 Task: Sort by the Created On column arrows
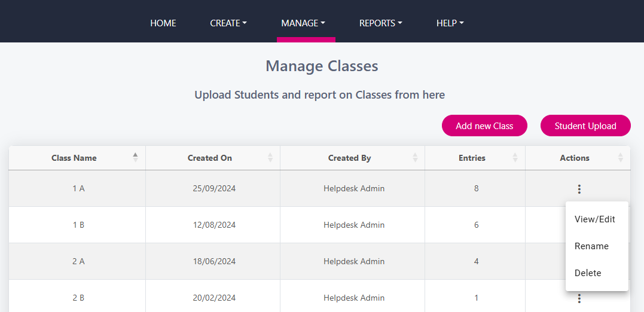pyautogui.click(x=270, y=158)
